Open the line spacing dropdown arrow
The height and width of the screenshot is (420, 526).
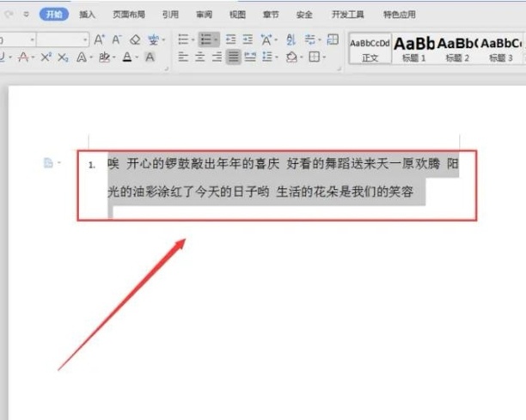click(277, 58)
